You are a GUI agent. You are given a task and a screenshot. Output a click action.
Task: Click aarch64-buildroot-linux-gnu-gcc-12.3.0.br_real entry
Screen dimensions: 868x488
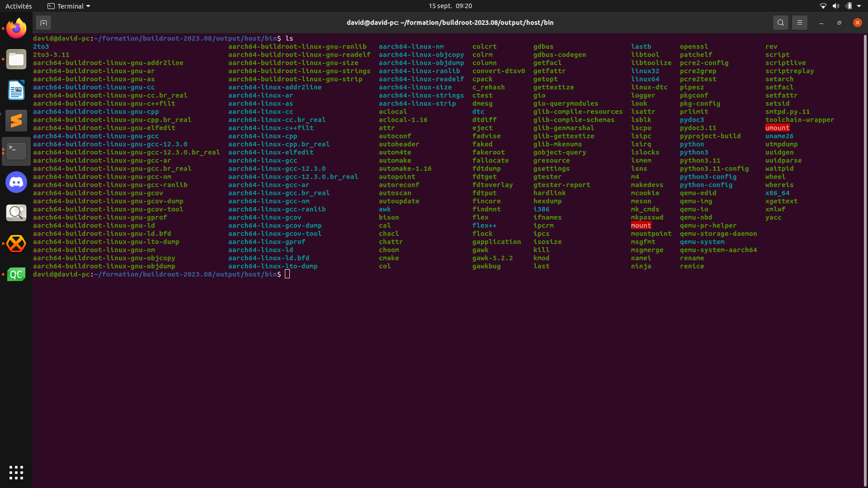click(x=126, y=152)
